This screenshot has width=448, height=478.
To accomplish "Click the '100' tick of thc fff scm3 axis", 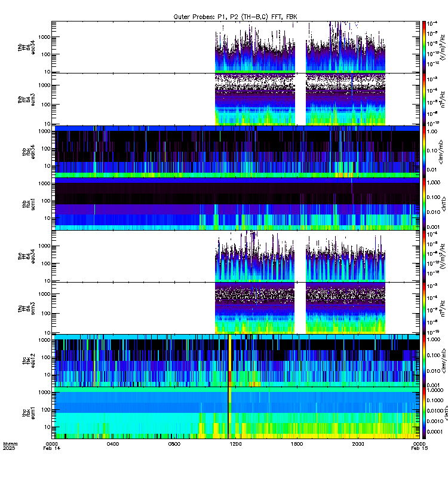I will (46, 313).
